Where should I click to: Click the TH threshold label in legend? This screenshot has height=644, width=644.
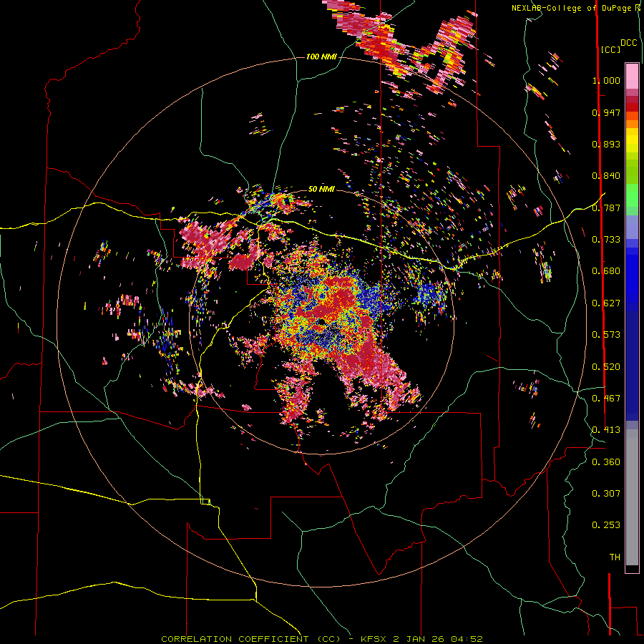(615, 557)
